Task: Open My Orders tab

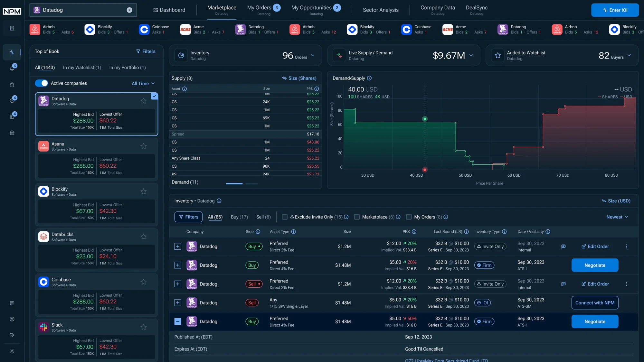Action: point(264,10)
